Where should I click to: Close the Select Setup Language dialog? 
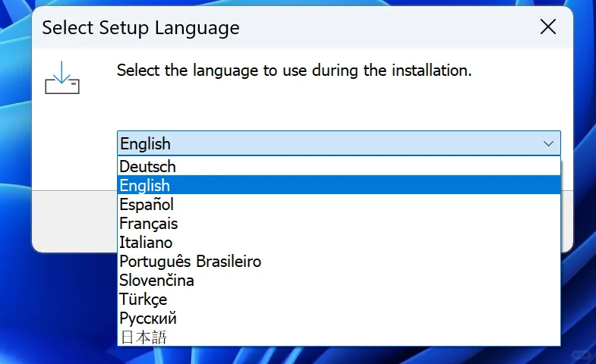pos(547,27)
